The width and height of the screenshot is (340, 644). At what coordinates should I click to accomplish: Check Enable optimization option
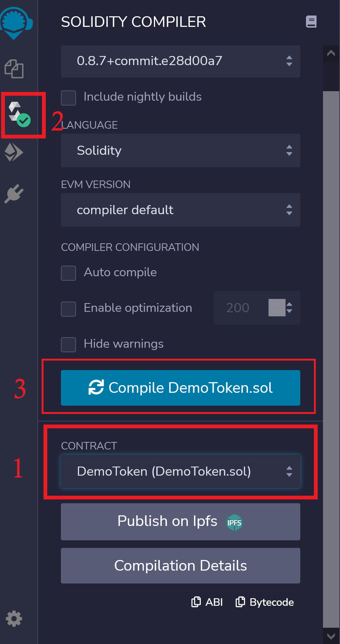click(68, 309)
